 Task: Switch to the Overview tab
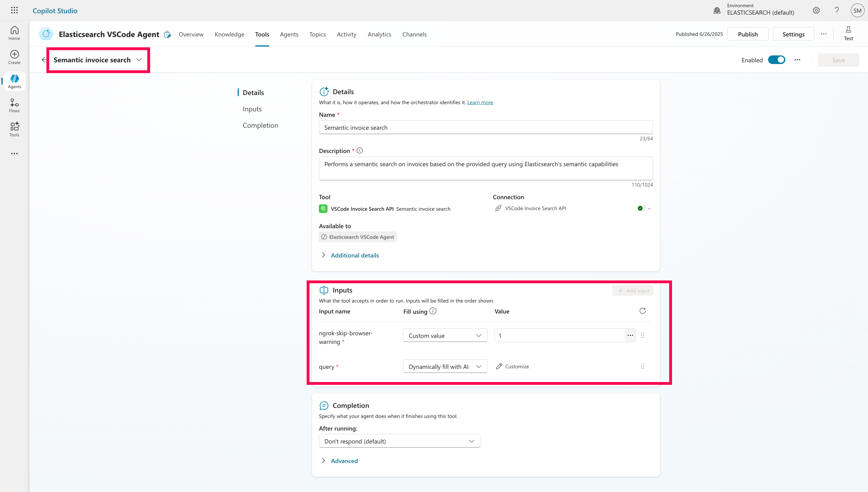[191, 34]
